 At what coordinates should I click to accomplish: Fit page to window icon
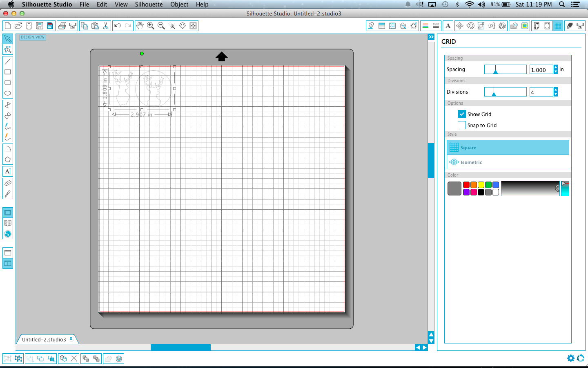pos(193,26)
